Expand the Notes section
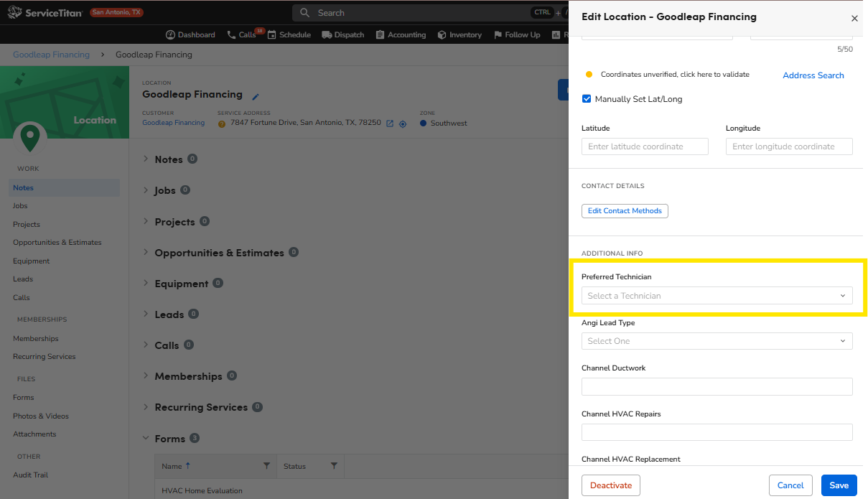Viewport: 868px width, 499px height. pos(146,159)
